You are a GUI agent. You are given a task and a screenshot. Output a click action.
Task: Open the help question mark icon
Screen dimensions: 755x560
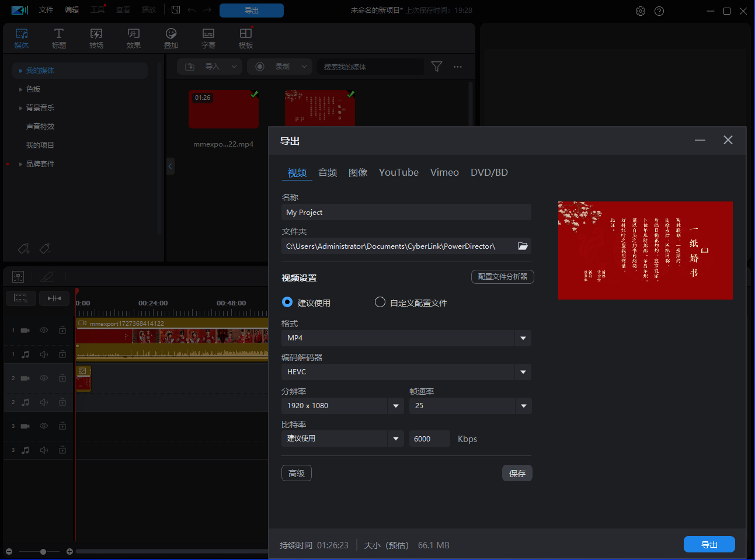659,11
